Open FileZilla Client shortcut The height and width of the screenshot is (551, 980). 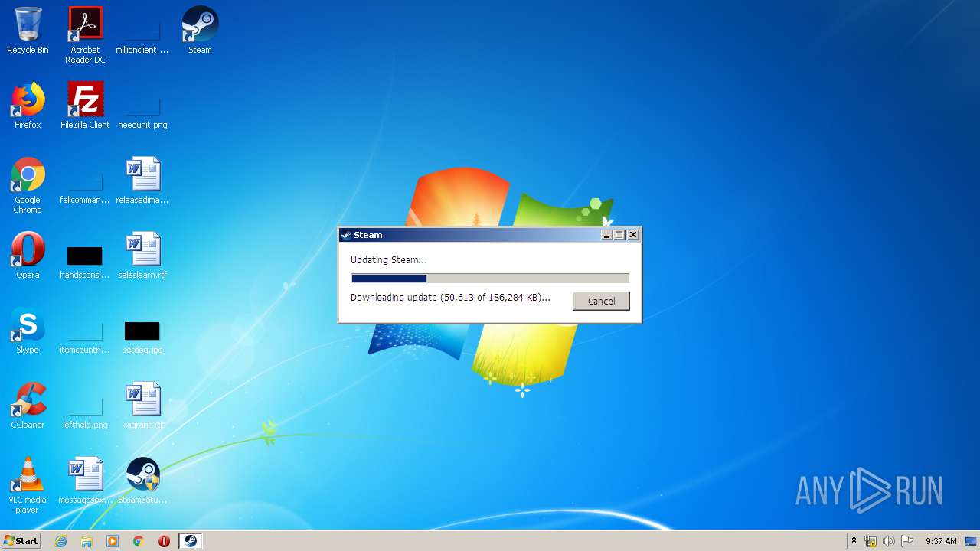[85, 106]
